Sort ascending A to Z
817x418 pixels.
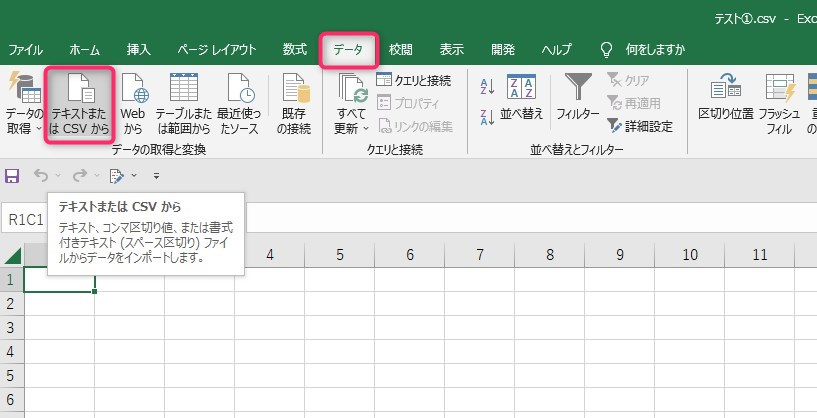click(487, 87)
